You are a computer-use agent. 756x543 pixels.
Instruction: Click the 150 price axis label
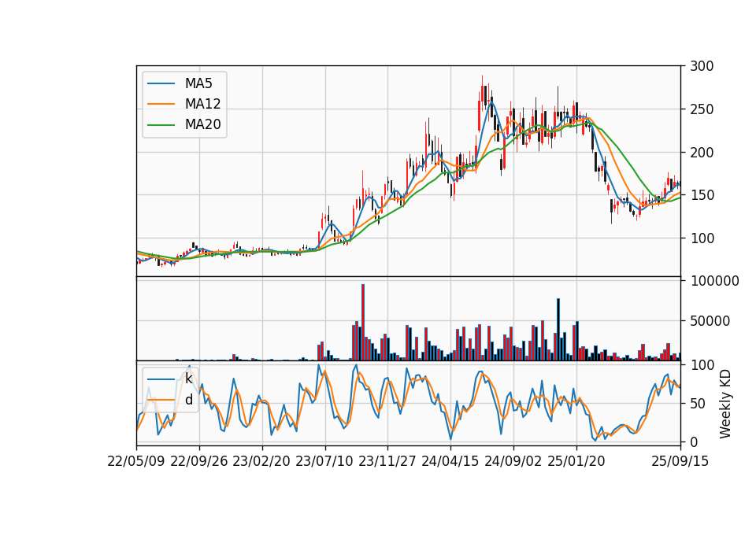pos(702,196)
